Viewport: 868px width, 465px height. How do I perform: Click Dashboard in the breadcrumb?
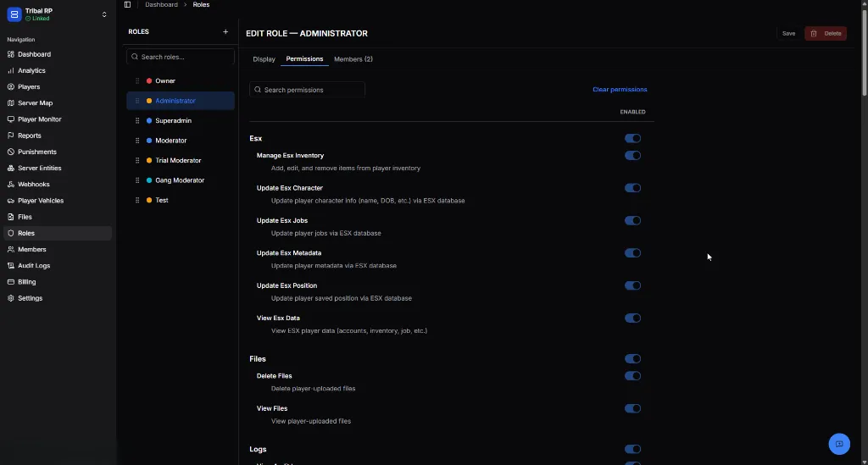tap(161, 4)
